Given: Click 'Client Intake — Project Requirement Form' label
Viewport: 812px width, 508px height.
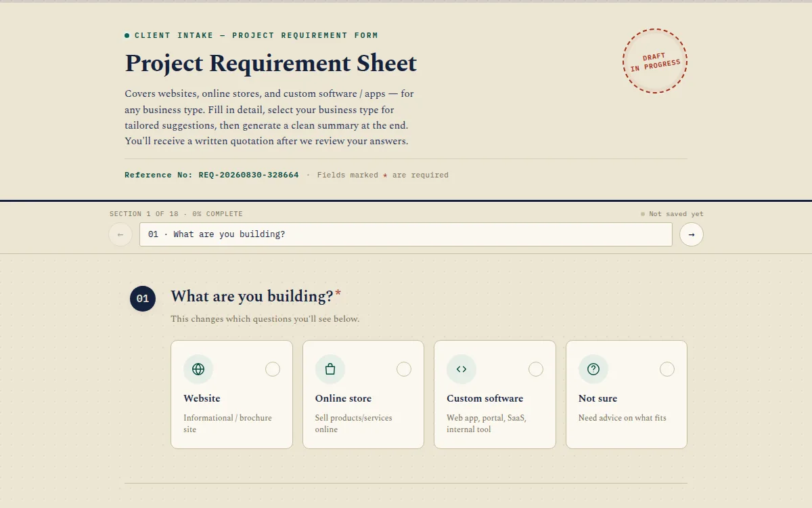Looking at the screenshot, I should (x=256, y=35).
